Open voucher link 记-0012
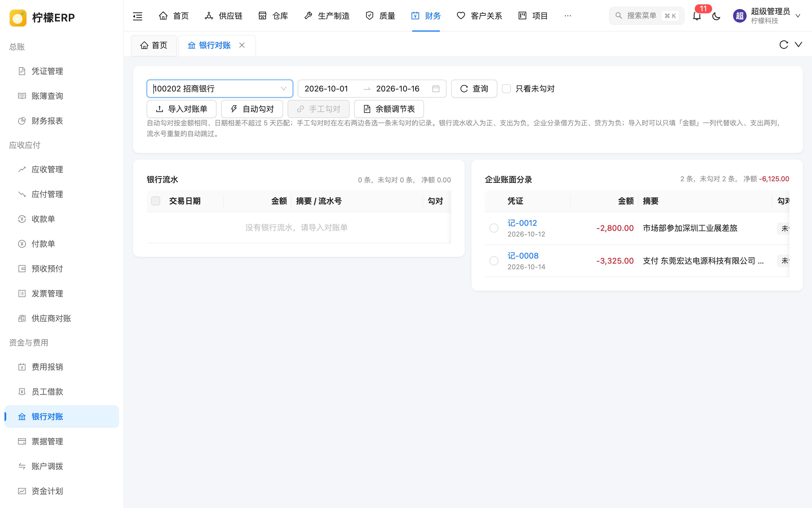The height and width of the screenshot is (508, 812). pyautogui.click(x=522, y=223)
